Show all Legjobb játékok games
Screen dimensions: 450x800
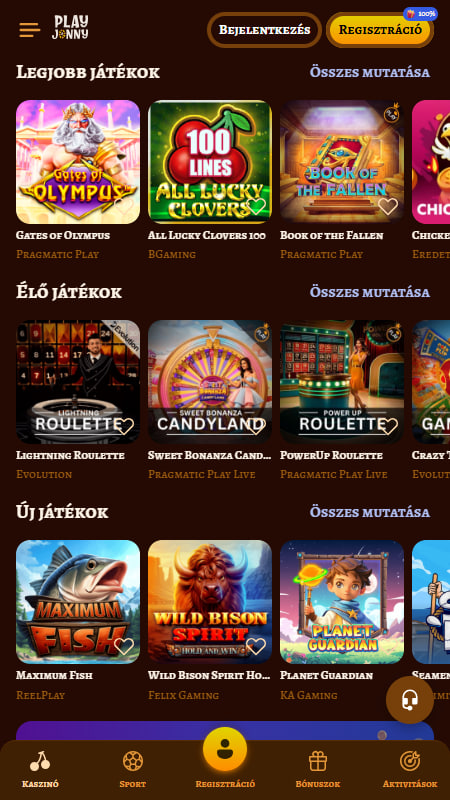pos(370,72)
